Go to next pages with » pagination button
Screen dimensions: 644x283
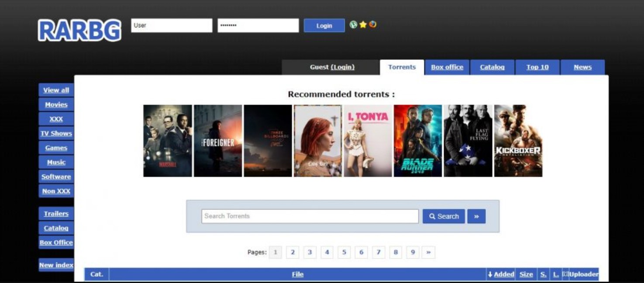428,252
